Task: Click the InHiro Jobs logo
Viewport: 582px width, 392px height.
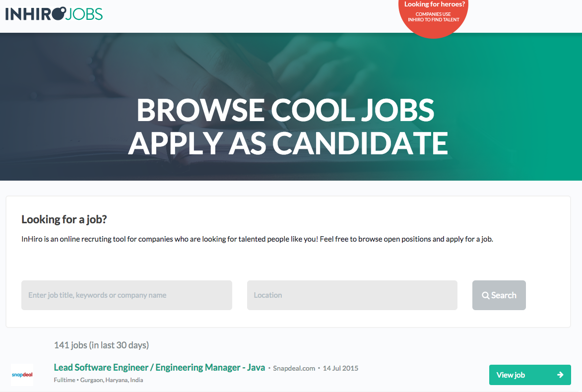Action: 54,13
